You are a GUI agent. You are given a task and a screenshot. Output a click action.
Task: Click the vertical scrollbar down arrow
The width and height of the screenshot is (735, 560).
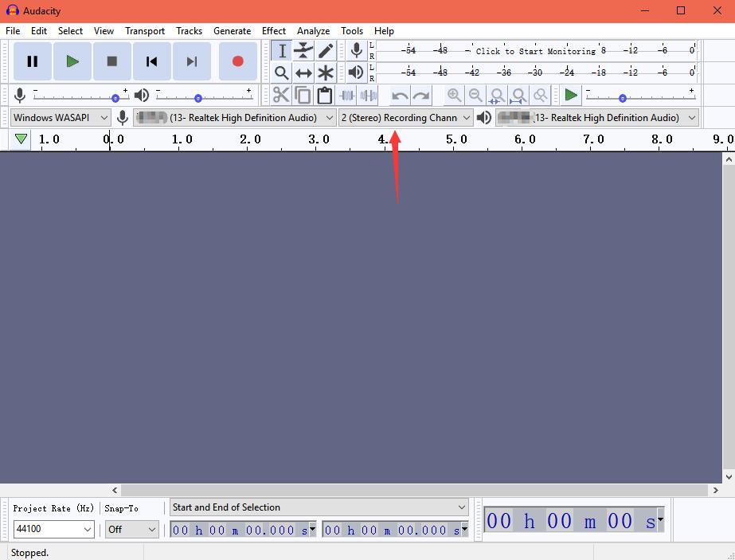(729, 476)
